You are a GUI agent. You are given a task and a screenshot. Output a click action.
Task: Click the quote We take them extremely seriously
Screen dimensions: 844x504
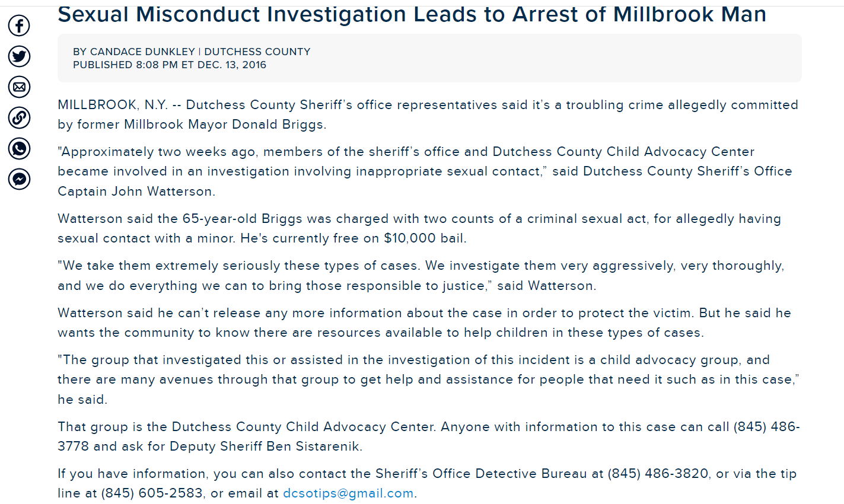(421, 276)
